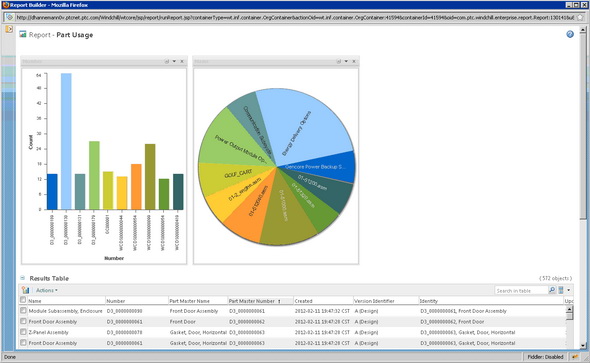
Task: Click the bar chart panel settings icon
Action: 167,61
